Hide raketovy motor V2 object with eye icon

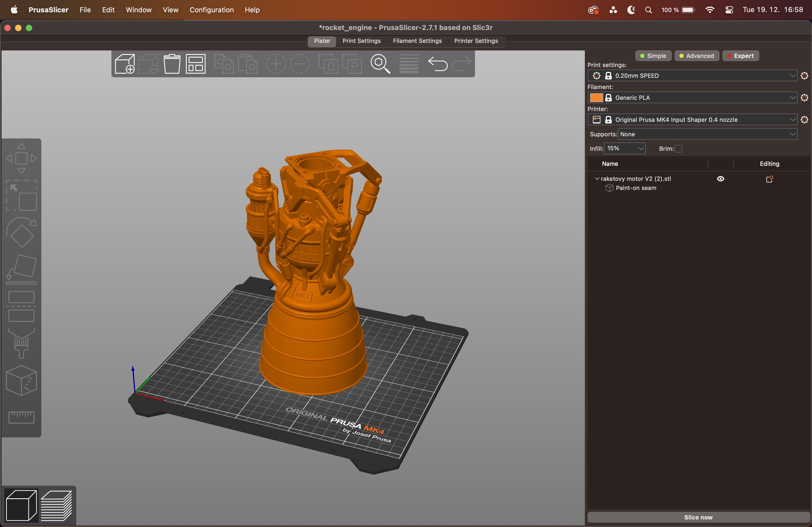720,179
